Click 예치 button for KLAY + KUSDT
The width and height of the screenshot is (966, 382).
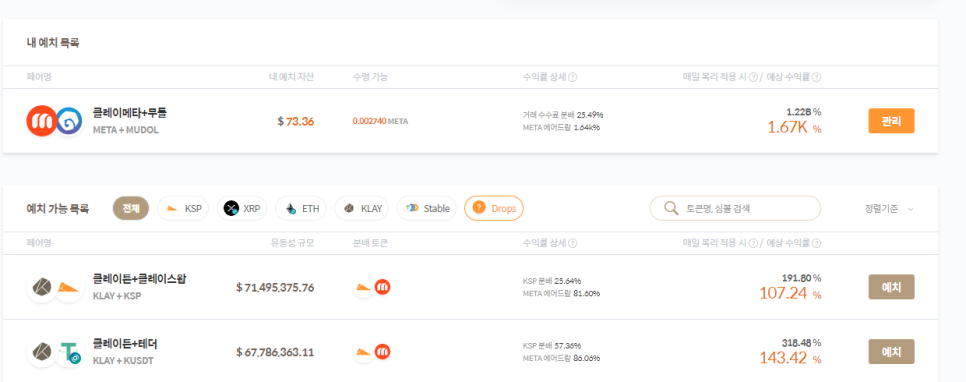[x=891, y=352]
